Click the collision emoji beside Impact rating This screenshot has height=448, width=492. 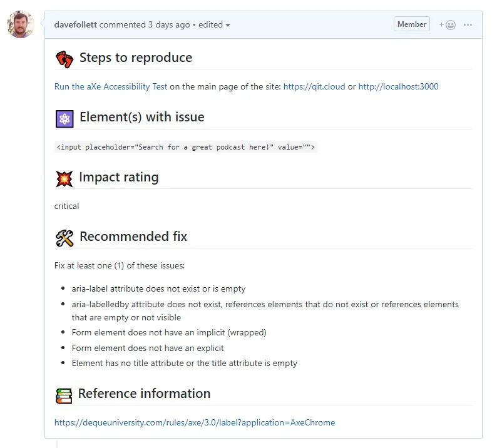64,178
